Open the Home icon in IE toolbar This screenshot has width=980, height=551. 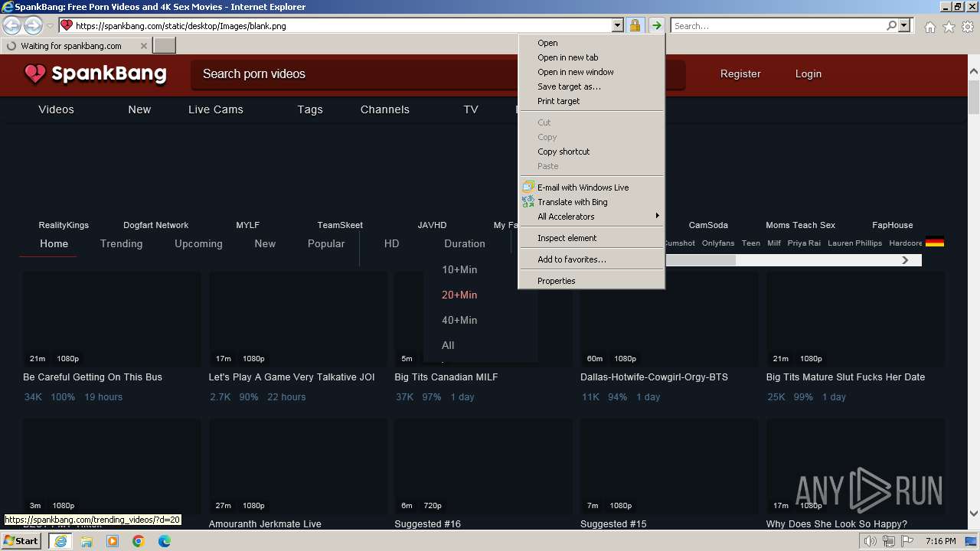[929, 27]
